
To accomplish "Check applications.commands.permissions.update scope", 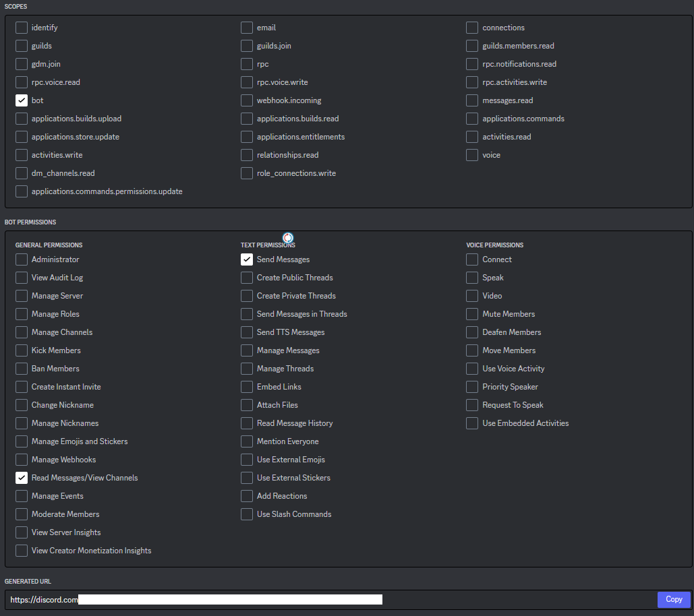I will [22, 191].
